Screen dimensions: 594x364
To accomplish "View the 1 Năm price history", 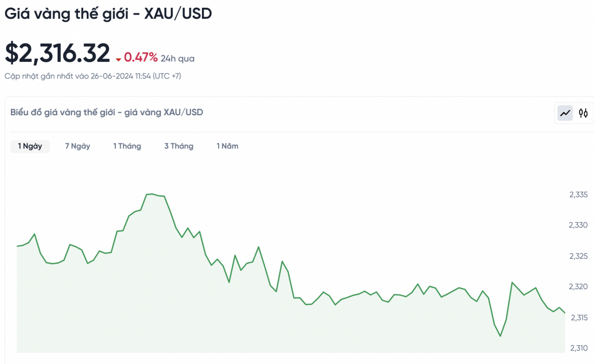I will [x=227, y=146].
